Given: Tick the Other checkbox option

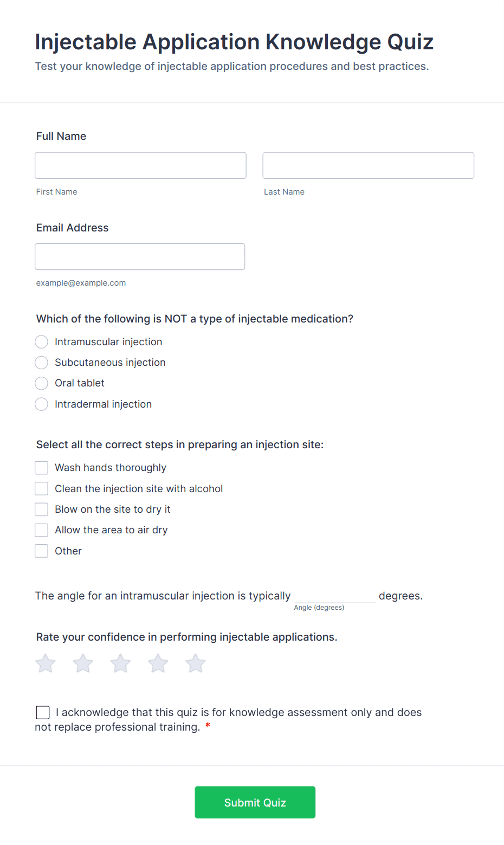Looking at the screenshot, I should [42, 551].
